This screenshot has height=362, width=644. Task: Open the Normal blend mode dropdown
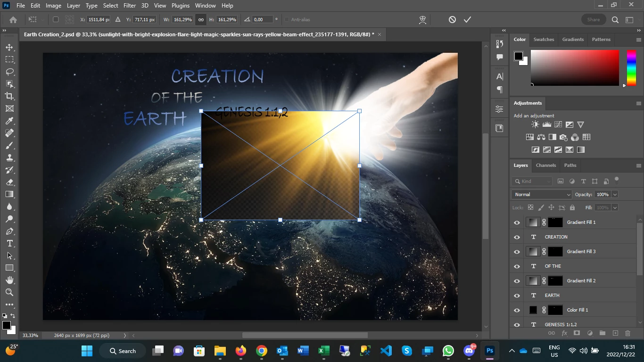[542, 194]
